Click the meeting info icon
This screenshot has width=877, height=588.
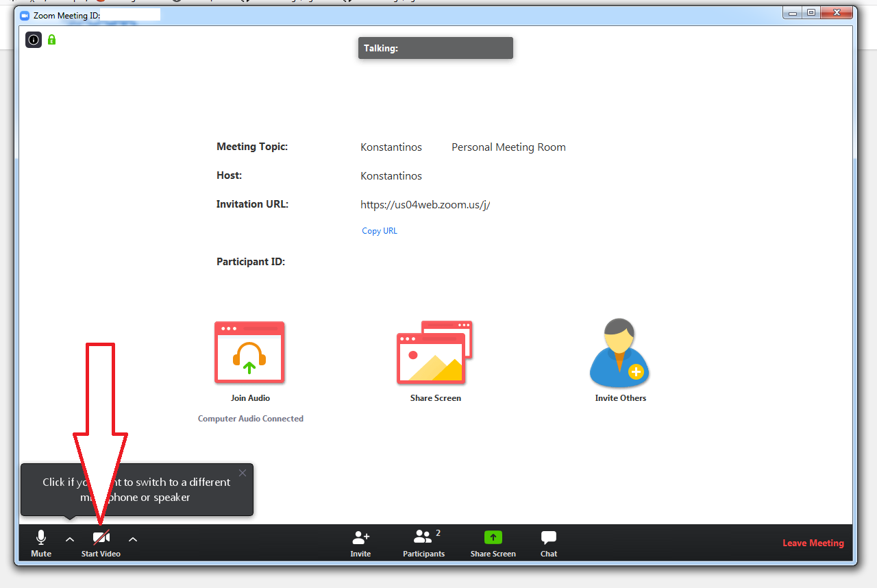tap(34, 40)
